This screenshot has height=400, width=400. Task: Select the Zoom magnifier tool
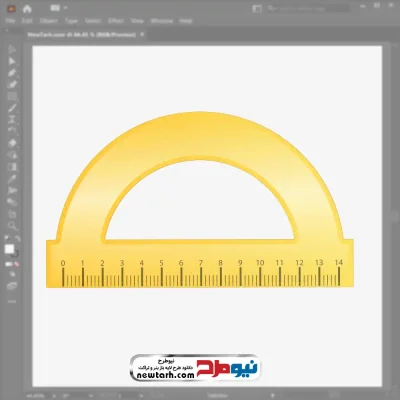[x=12, y=226]
